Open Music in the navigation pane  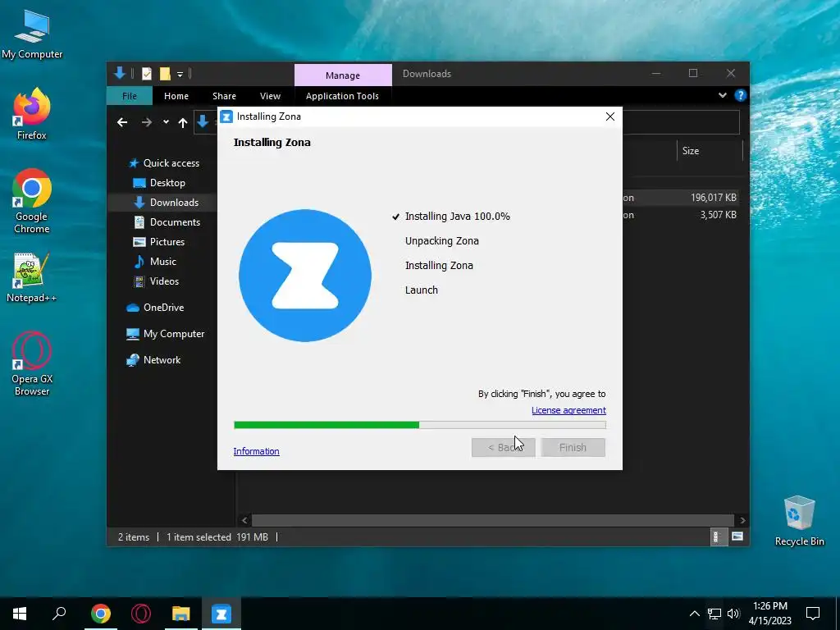click(x=155, y=262)
